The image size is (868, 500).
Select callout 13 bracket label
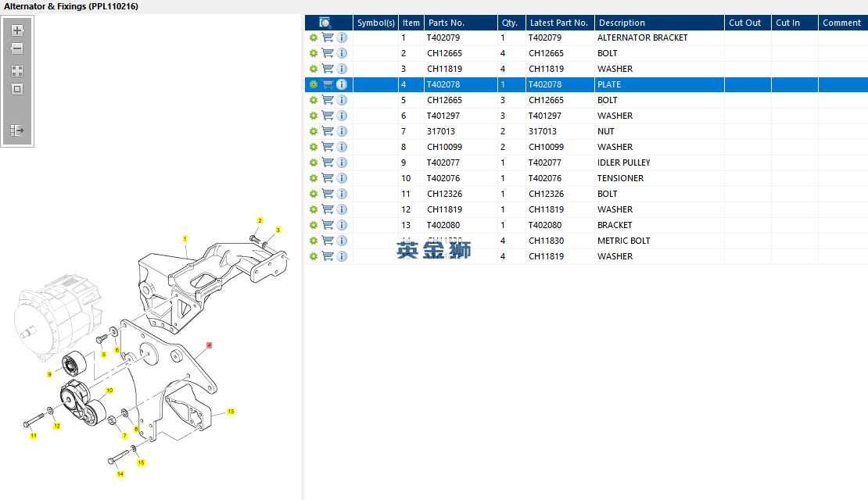coord(231,412)
